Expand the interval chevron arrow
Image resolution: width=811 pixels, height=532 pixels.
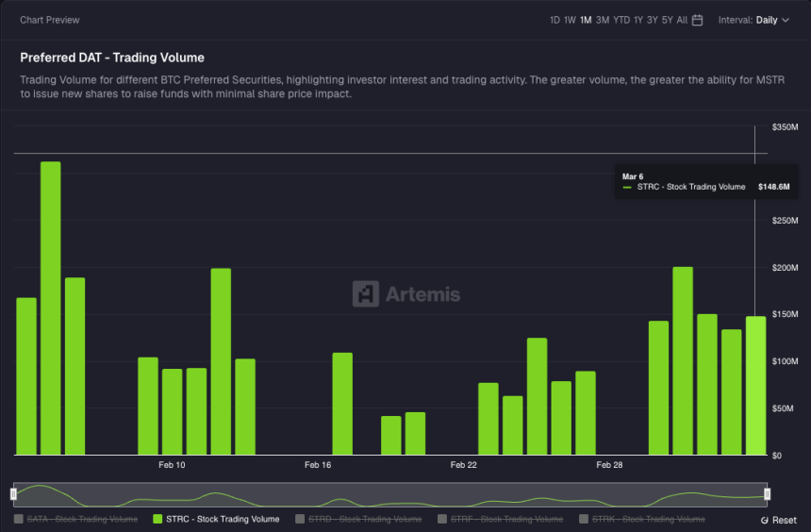pyautogui.click(x=786, y=20)
